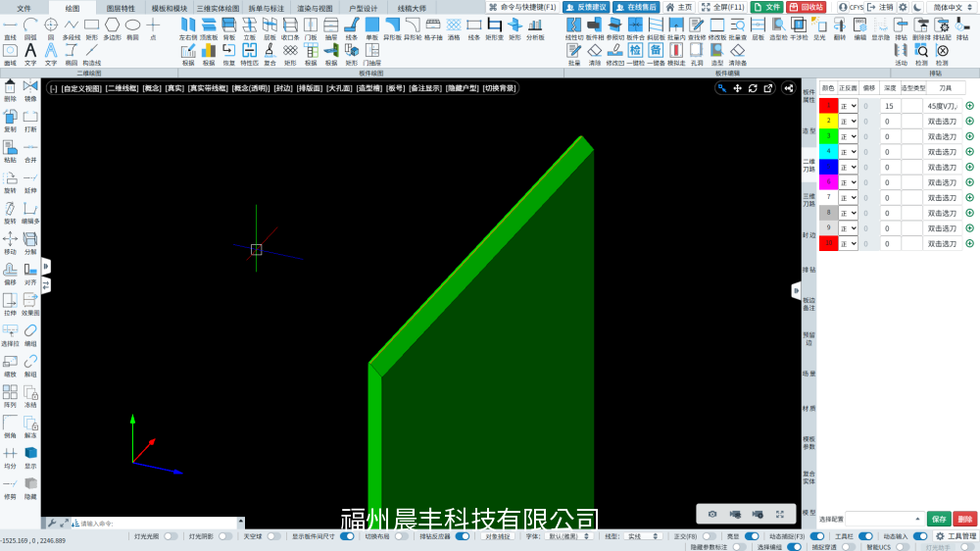This screenshot has height=551, width=980.
Task: Toggle the 动态输入 switch
Action: click(x=920, y=536)
